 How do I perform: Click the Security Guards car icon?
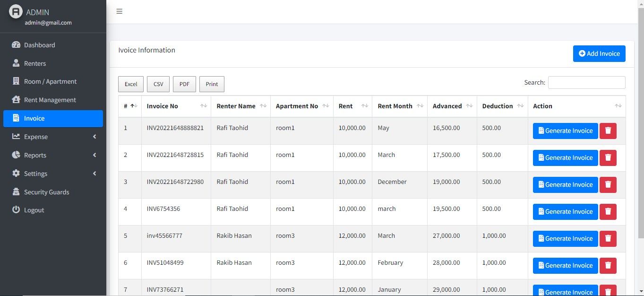coord(16,192)
